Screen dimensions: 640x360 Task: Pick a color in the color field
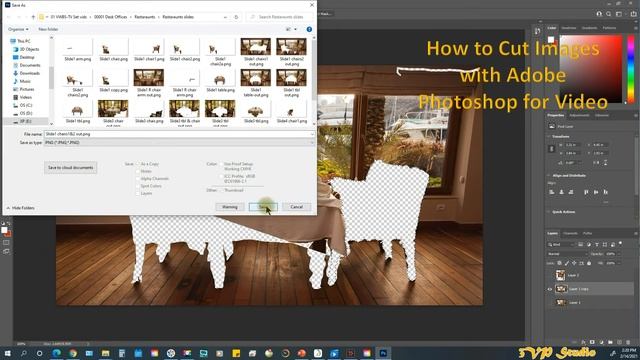[591, 69]
